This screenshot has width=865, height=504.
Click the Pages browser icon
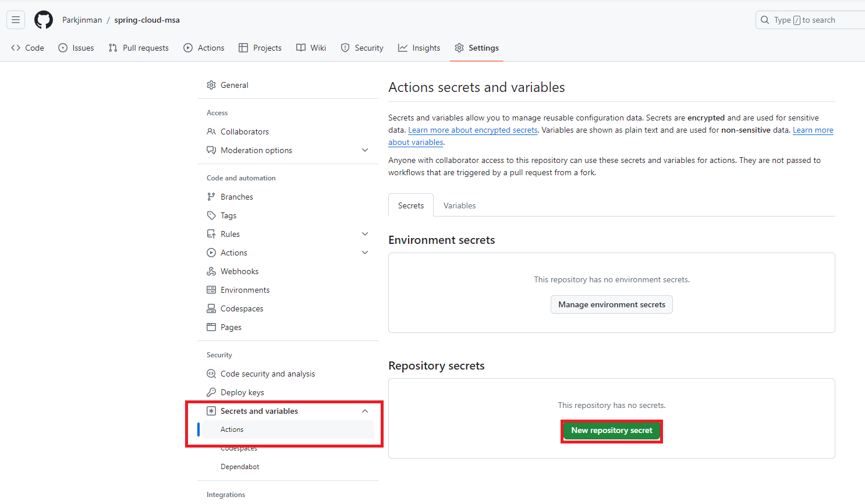(x=211, y=327)
